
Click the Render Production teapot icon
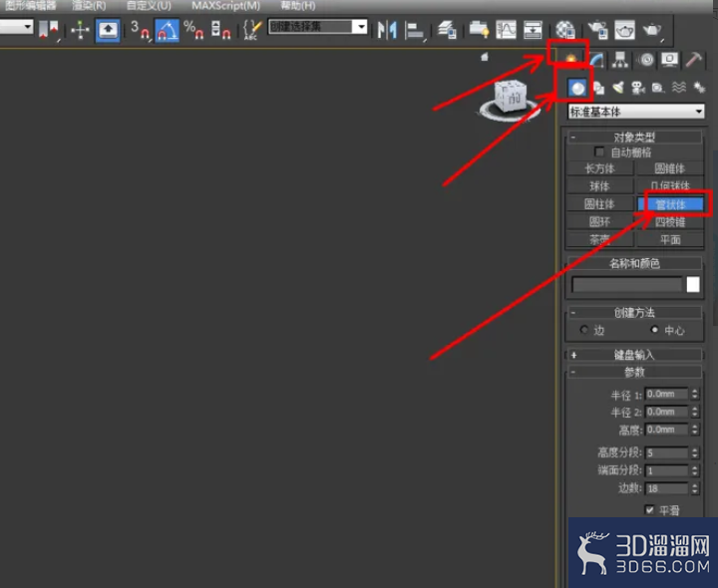pyautogui.click(x=652, y=30)
